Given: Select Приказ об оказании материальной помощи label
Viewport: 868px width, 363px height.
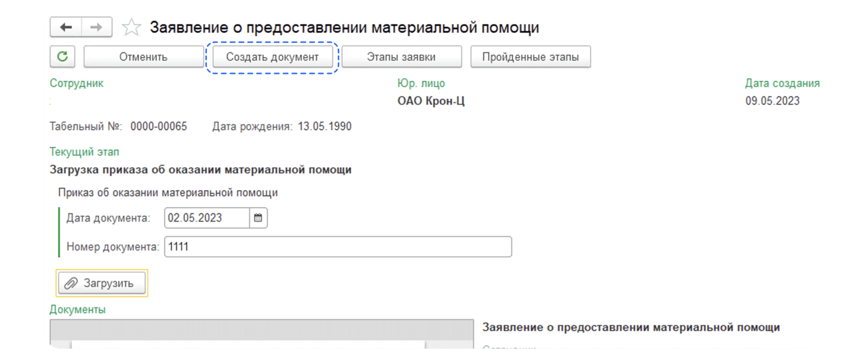Looking at the screenshot, I should (x=168, y=193).
